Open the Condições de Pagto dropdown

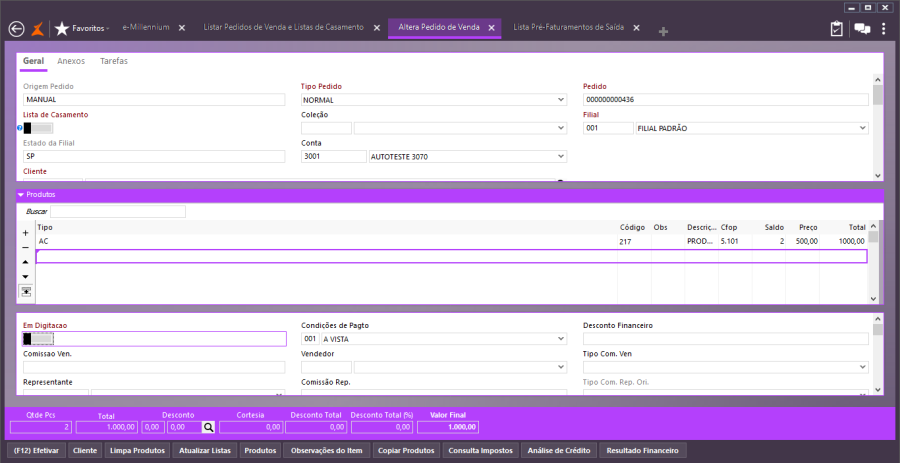pos(561,339)
